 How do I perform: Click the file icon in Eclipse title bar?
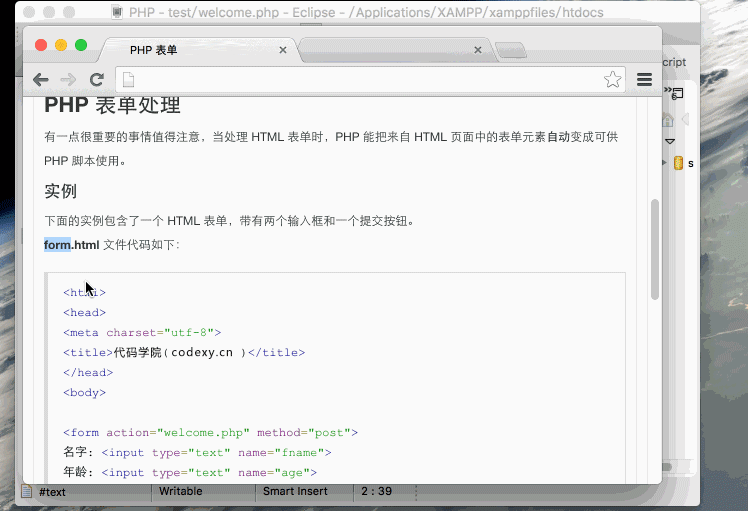(x=117, y=12)
